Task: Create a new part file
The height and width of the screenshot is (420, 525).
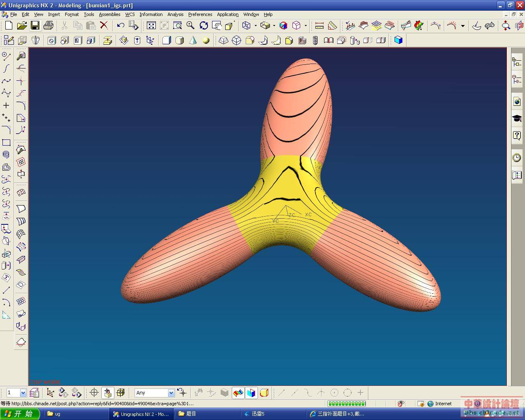Action: [x=9, y=25]
